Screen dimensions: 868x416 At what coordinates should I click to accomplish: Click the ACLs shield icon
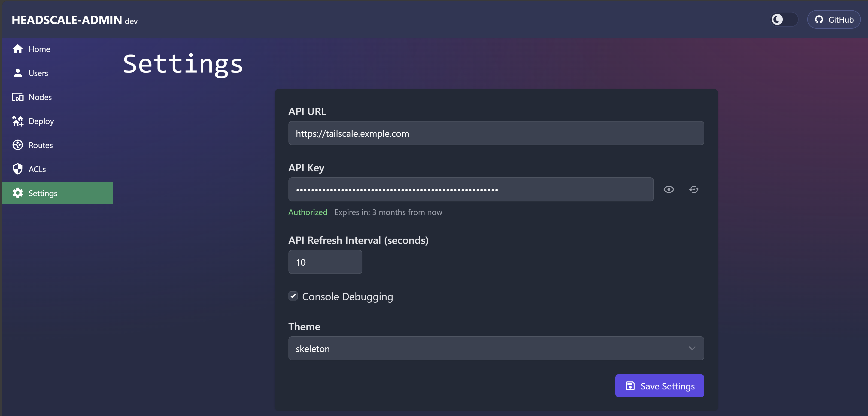18,169
